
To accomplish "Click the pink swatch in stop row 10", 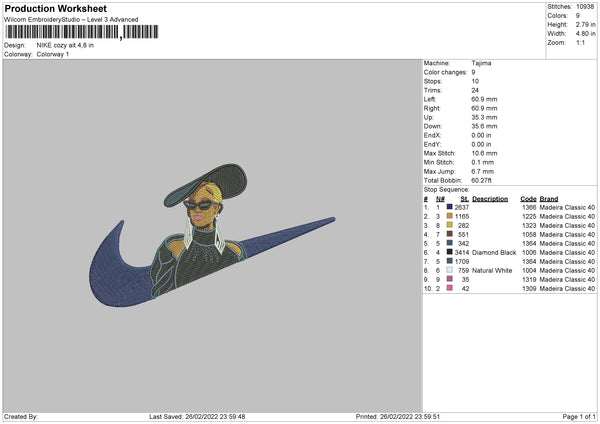I will 449,288.
